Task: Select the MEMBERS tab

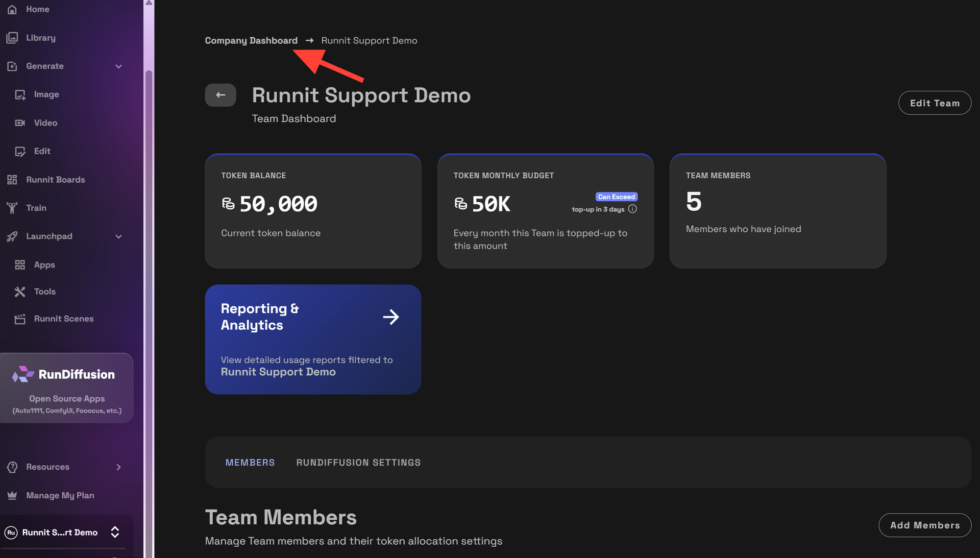Action: pos(250,462)
